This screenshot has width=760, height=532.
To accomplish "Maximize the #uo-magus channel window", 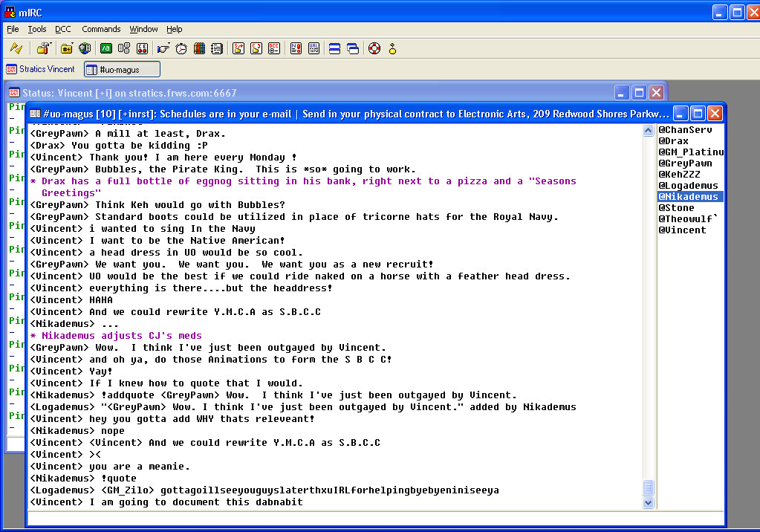I will point(698,114).
